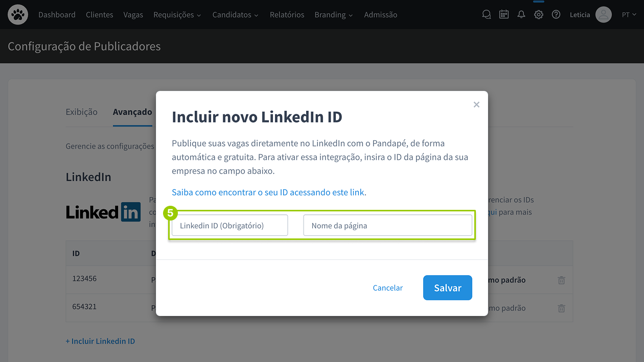The height and width of the screenshot is (362, 644).
Task: Click the Nome da página field
Action: coord(387,226)
